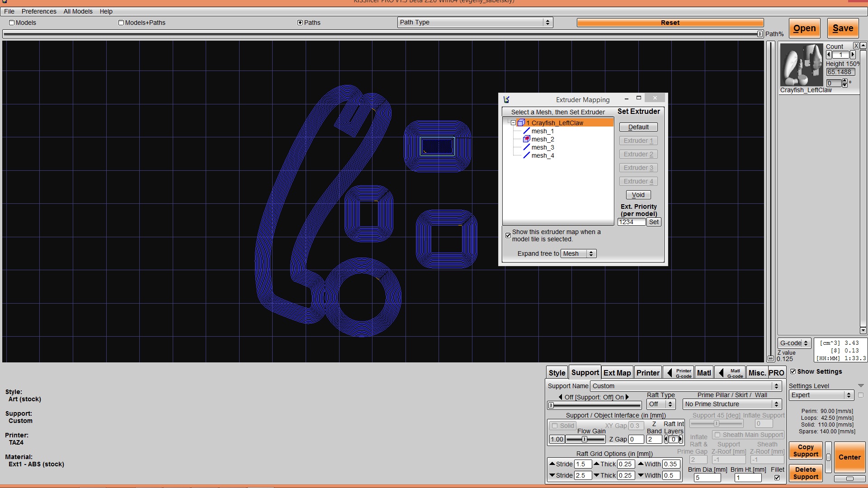Click the Support On right arrow
The image size is (868, 488).
[627, 397]
